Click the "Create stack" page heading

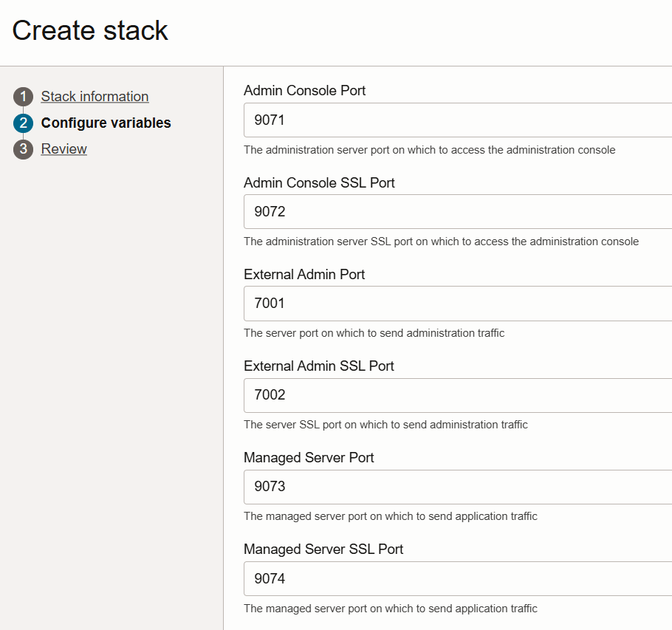pos(90,30)
